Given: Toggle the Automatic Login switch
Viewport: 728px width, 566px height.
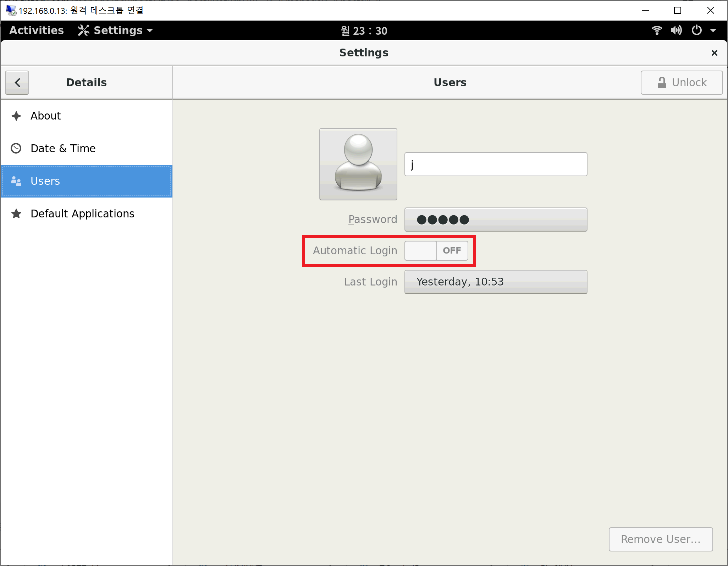Looking at the screenshot, I should (436, 251).
